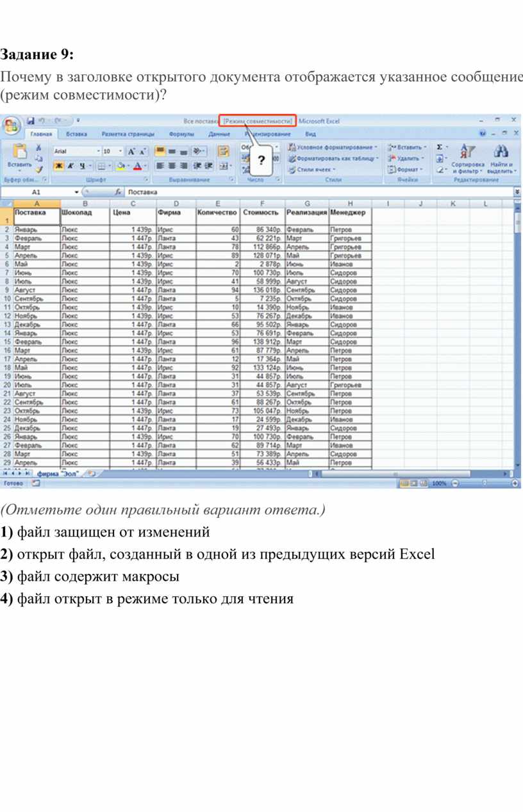Expand Conditional Formatting (Условное форматирование) menu
Screen dimensions: 523x812
point(332,147)
